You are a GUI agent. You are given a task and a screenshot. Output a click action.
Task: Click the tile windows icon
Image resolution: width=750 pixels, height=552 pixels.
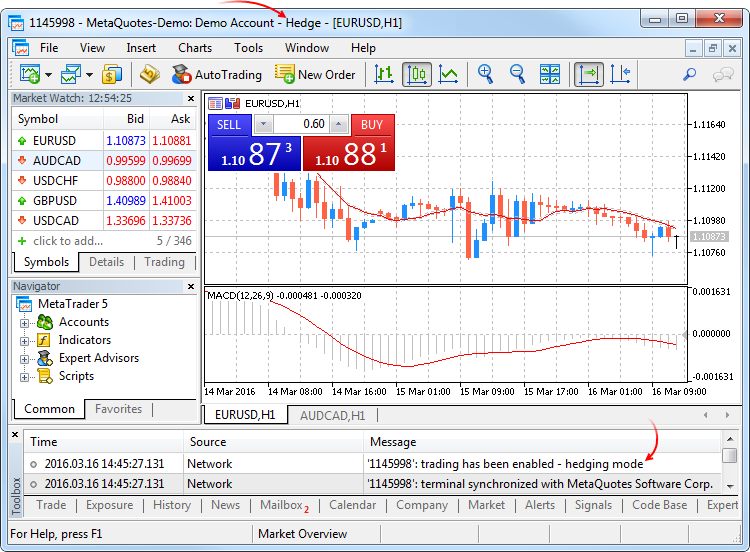[x=550, y=74]
